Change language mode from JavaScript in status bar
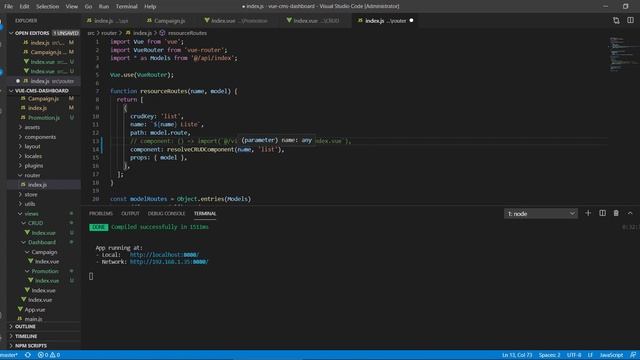 tap(611, 355)
